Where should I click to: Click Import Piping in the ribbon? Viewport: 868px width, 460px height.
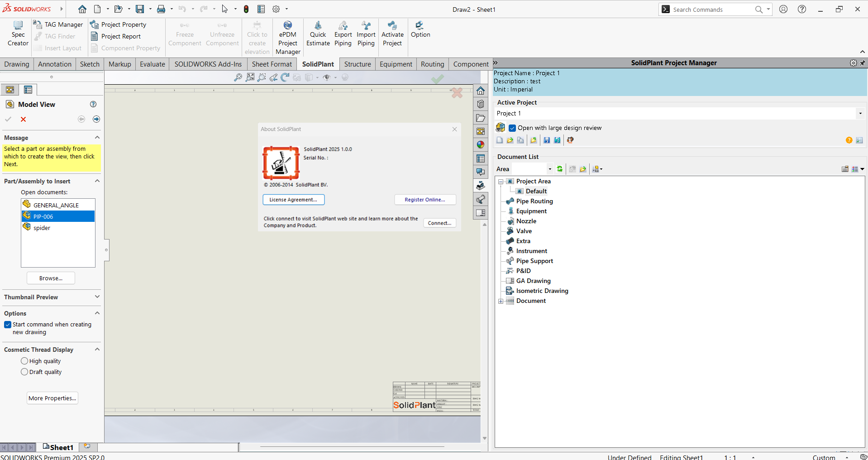coord(366,34)
